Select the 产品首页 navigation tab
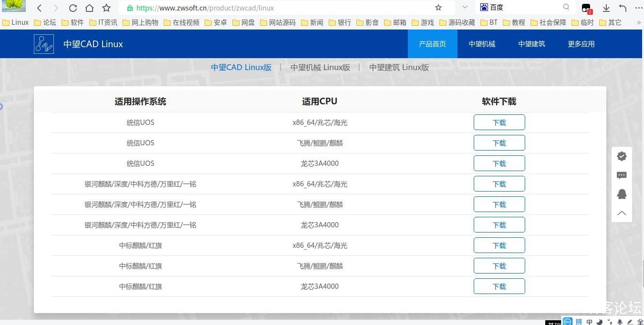Image resolution: width=644 pixels, height=325 pixels. 432,44
